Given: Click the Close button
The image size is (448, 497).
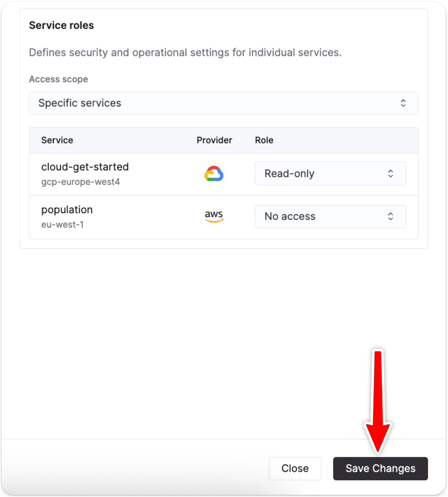Looking at the screenshot, I should click(295, 468).
